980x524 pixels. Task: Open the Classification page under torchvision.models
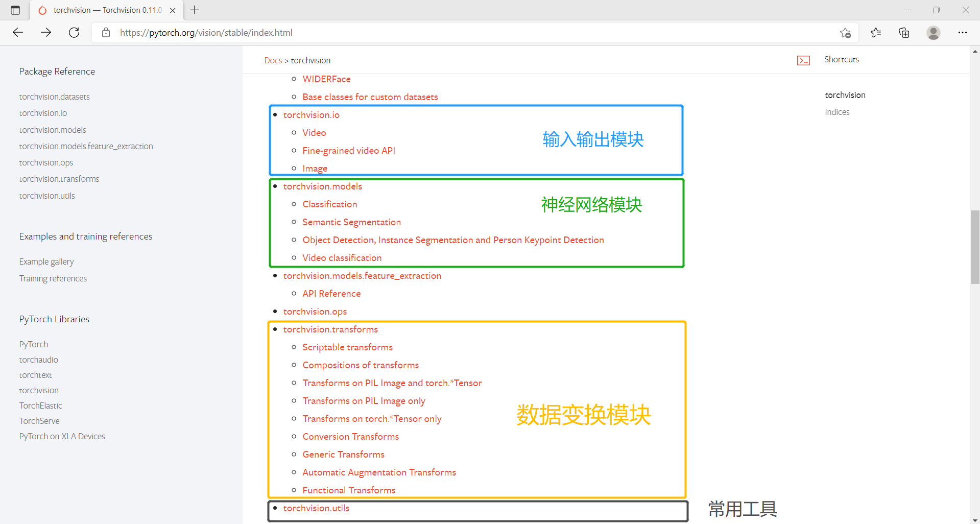click(x=329, y=204)
